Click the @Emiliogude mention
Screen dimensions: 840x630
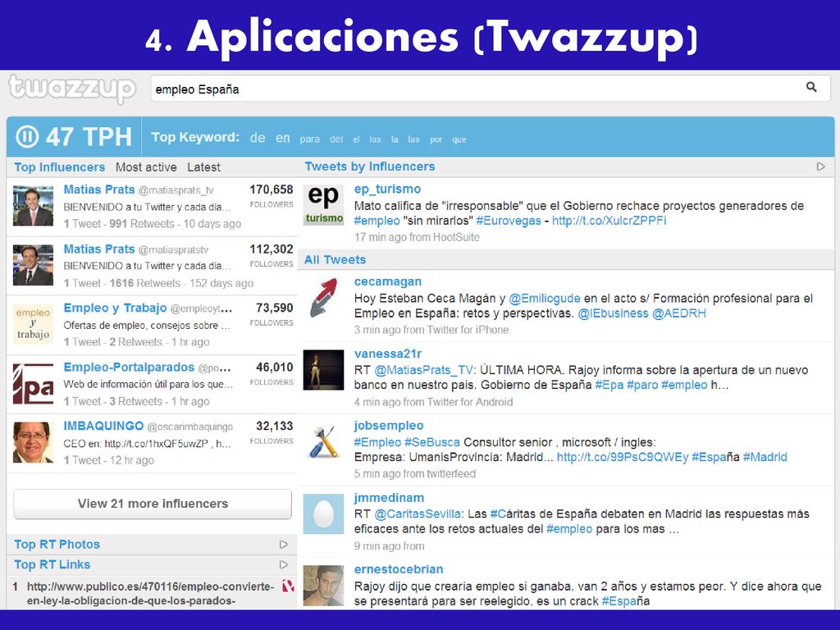[545, 299]
